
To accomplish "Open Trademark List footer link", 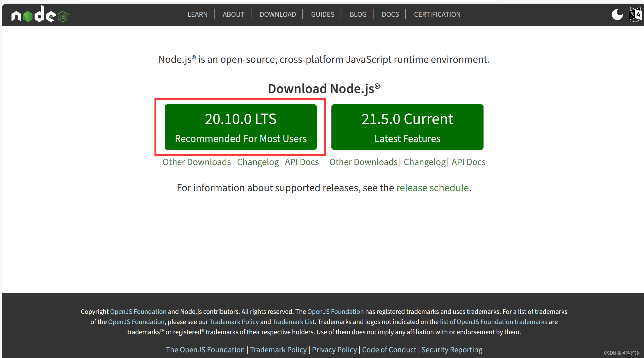I will coord(293,322).
